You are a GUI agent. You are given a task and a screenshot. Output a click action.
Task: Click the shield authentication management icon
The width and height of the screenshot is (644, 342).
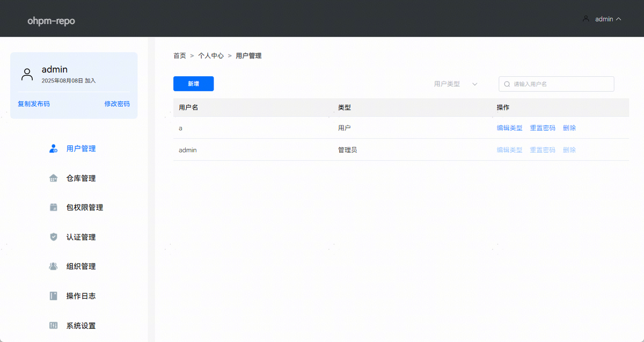(x=53, y=237)
